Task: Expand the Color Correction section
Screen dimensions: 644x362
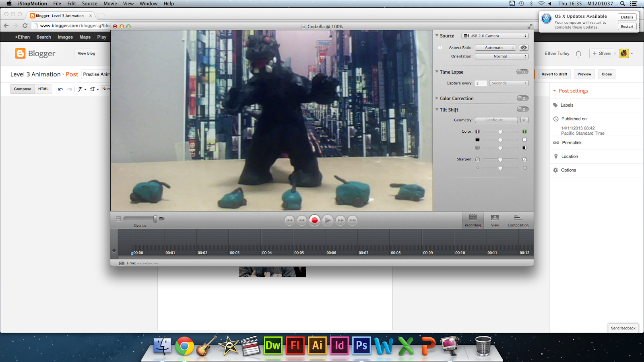Action: click(x=437, y=98)
